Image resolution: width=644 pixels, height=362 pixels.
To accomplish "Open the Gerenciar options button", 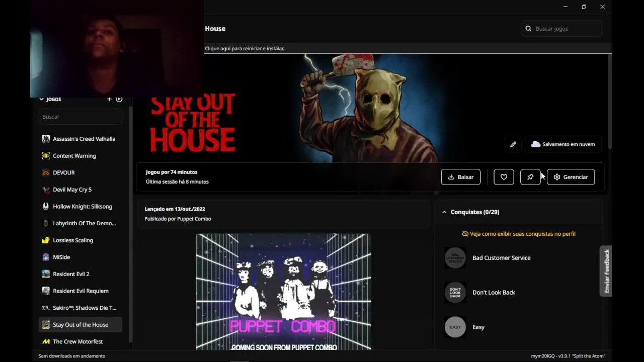I will [x=571, y=177].
